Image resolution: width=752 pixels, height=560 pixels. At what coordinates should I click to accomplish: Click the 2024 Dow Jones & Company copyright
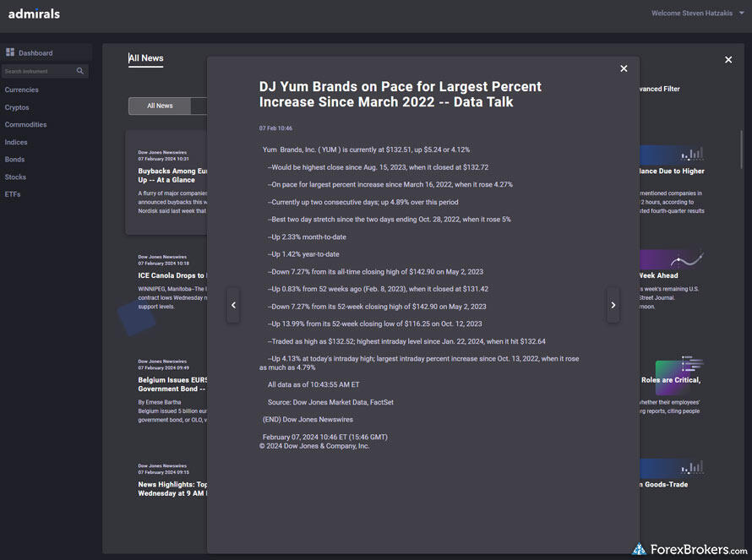click(314, 446)
